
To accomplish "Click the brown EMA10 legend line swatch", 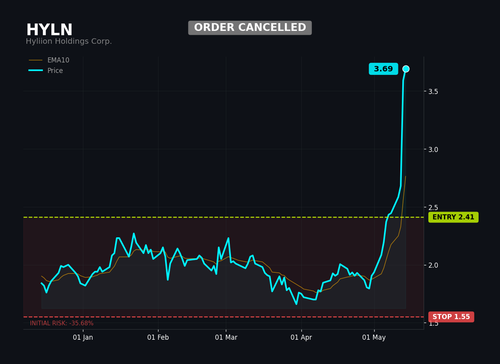I will (x=36, y=60).
